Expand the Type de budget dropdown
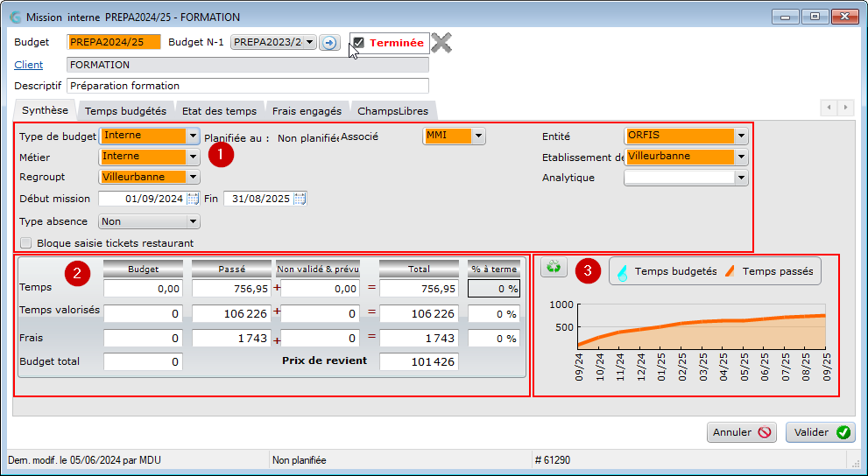This screenshot has width=868, height=476. pos(192,136)
